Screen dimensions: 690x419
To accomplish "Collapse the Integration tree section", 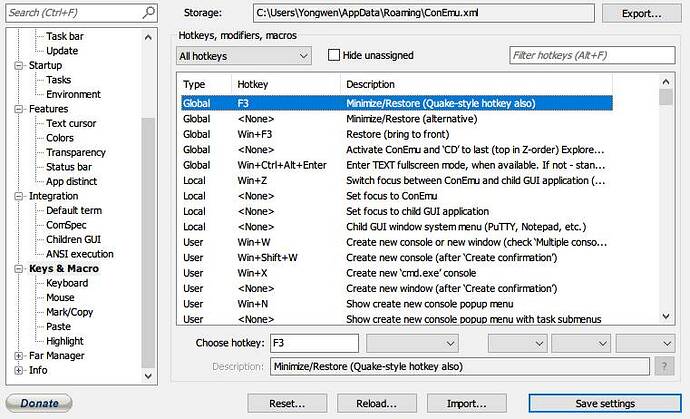I will tap(19, 197).
